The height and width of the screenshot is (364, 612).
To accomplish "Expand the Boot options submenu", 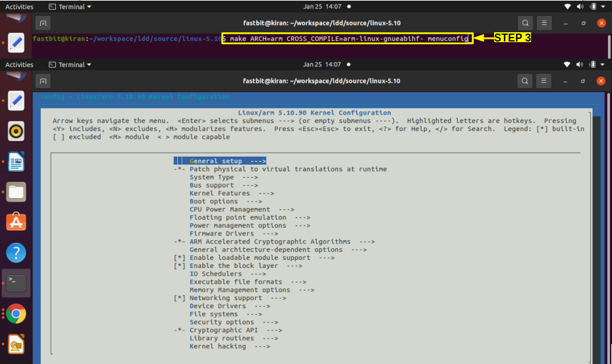I will (225, 201).
